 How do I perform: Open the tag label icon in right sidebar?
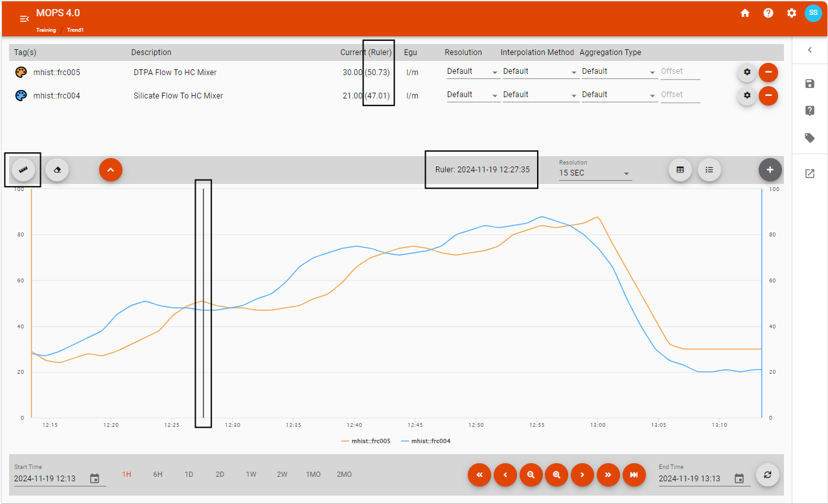pyautogui.click(x=809, y=138)
